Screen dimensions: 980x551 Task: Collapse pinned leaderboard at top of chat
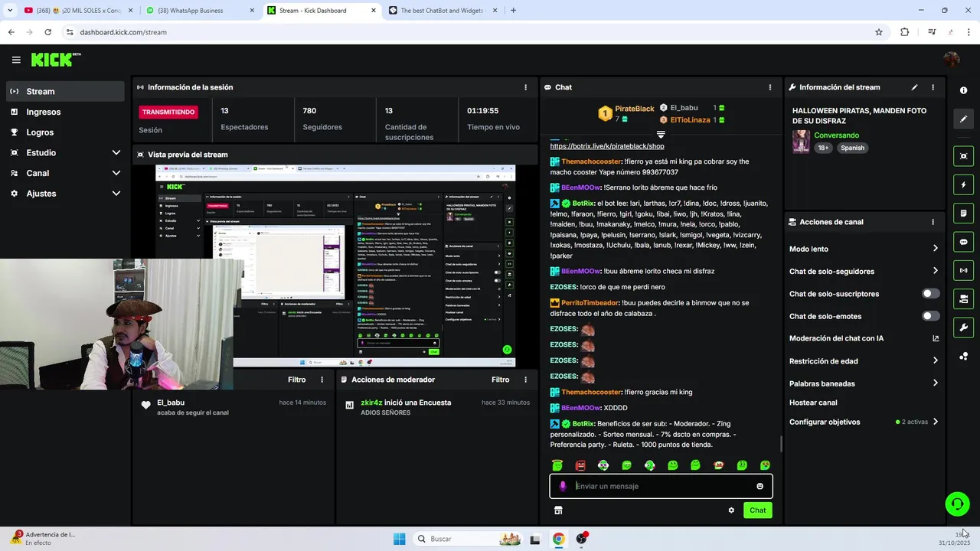pyautogui.click(x=661, y=135)
